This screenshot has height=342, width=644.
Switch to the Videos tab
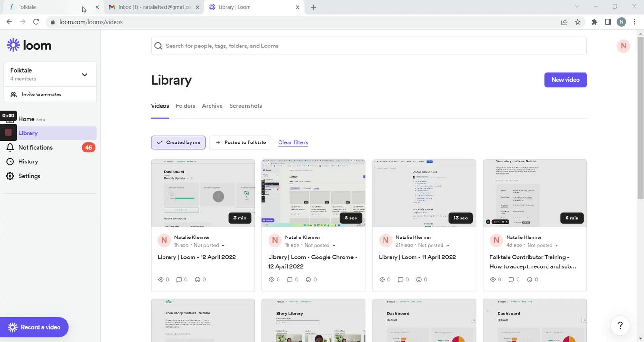160,106
